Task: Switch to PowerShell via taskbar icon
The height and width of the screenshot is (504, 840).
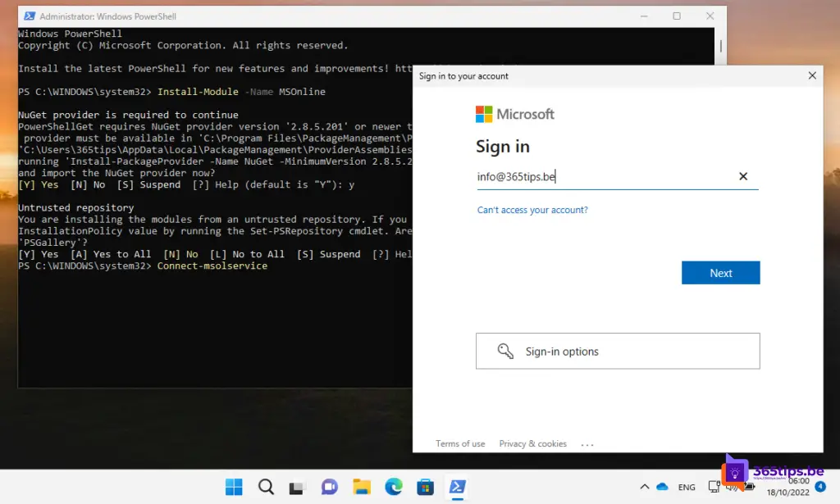Action: [457, 487]
